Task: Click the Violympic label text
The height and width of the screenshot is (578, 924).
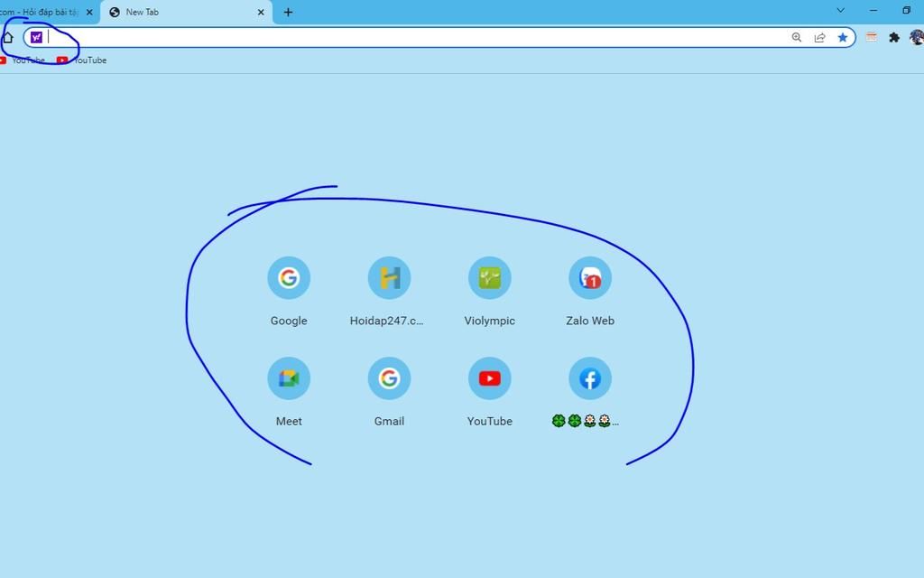Action: coord(490,321)
